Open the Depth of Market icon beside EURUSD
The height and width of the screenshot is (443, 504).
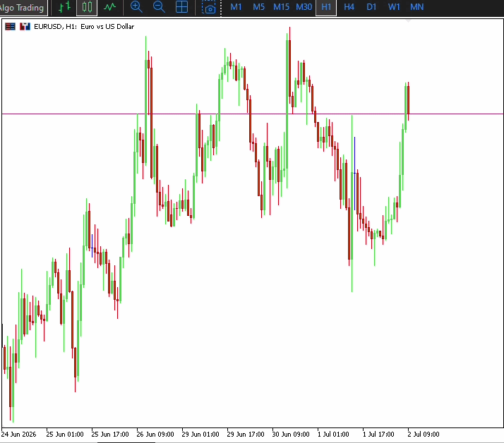tap(10, 27)
